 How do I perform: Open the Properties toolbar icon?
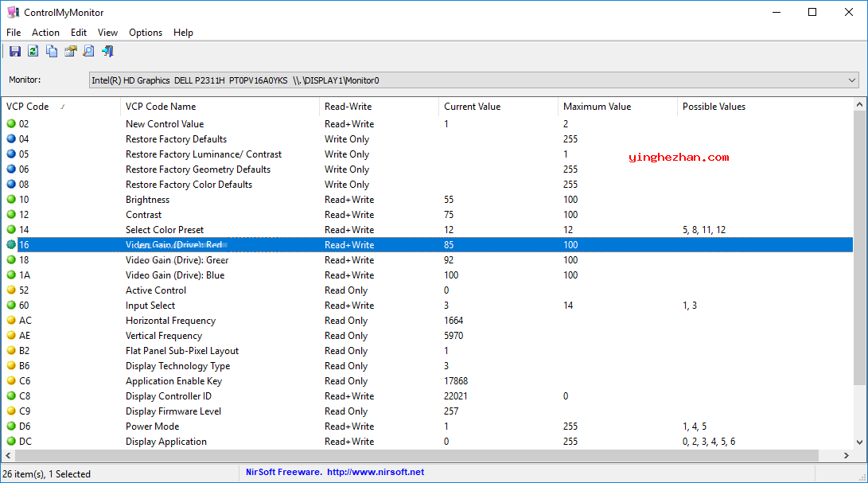70,52
